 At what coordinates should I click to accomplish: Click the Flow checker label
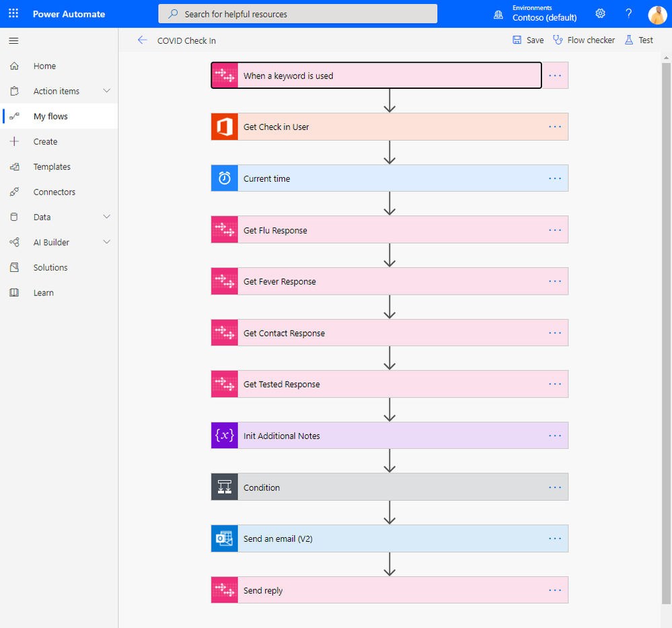coord(591,40)
